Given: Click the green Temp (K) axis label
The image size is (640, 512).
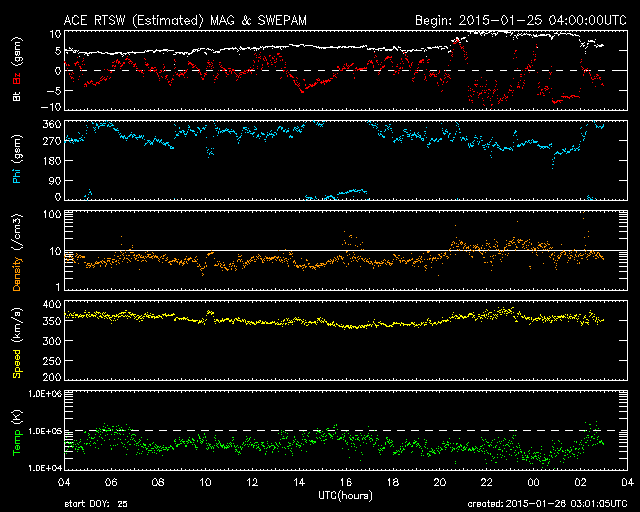Looking at the screenshot, I should [x=17, y=433].
